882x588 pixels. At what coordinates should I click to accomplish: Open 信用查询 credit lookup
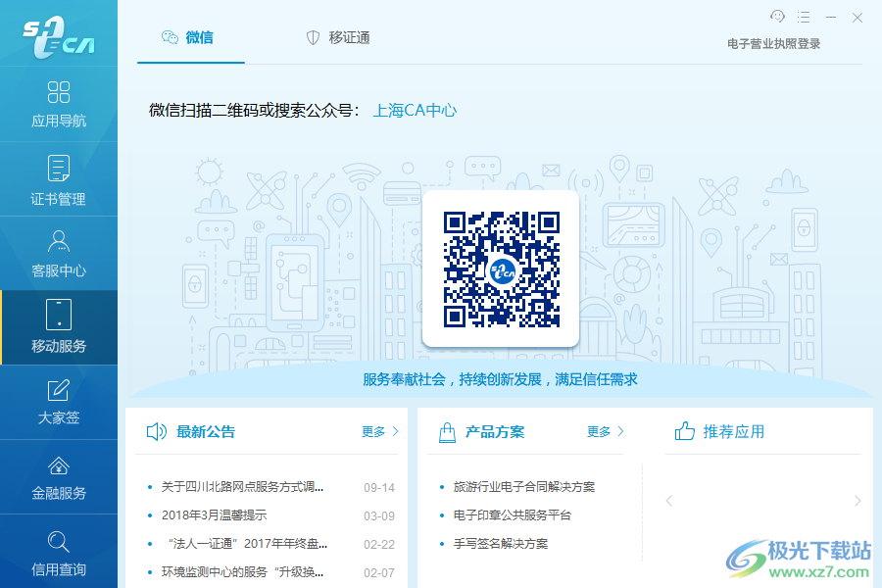coord(59,552)
